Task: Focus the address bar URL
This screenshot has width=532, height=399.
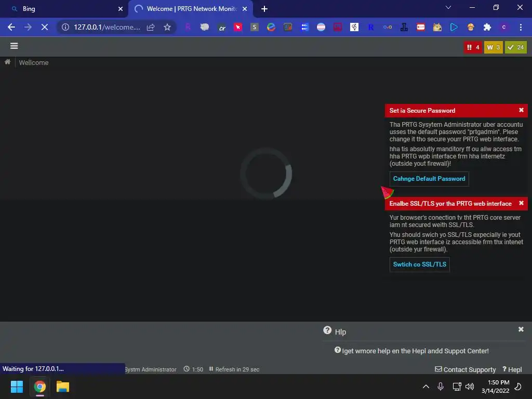Action: [x=107, y=27]
